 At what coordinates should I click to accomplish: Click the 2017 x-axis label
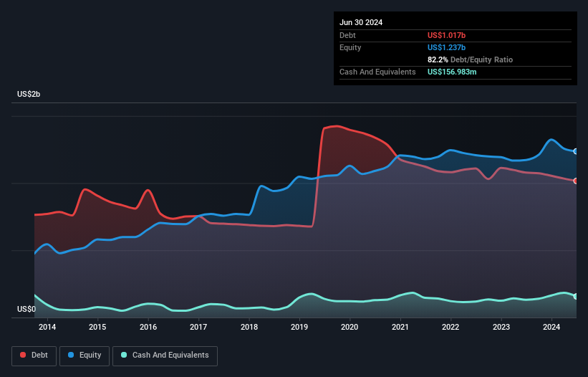click(198, 327)
